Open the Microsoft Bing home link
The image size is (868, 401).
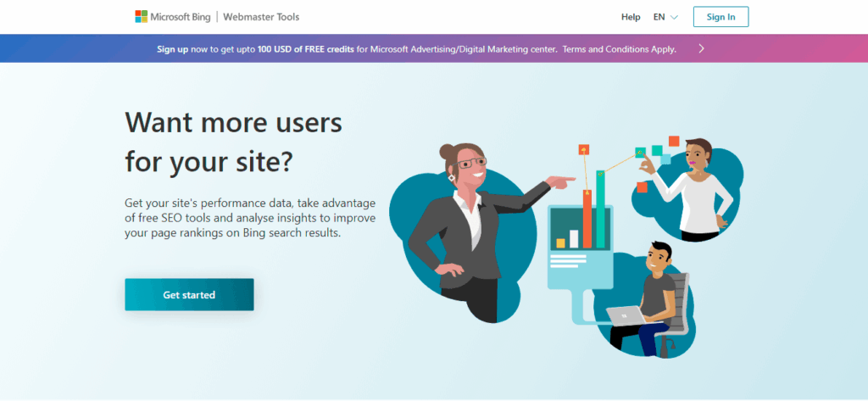tap(180, 17)
